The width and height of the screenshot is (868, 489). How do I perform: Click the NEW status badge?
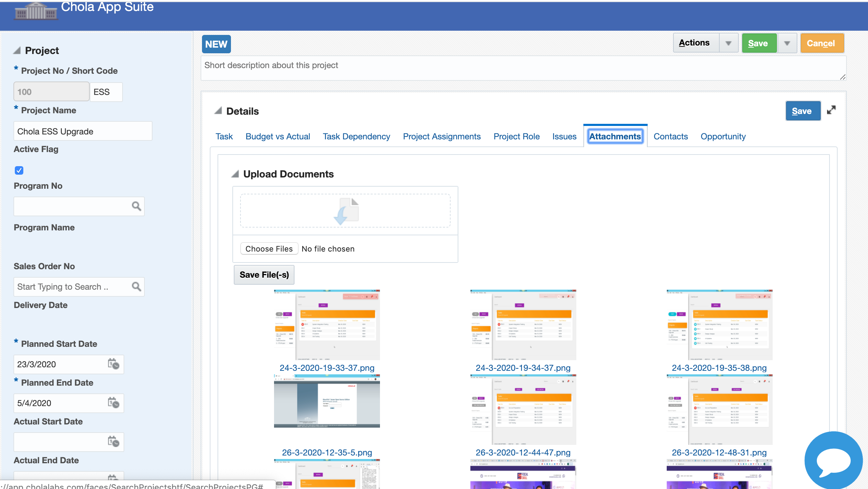point(216,44)
